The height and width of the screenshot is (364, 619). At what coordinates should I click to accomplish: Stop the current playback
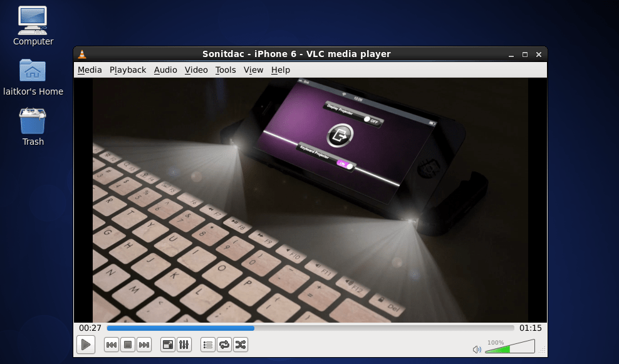coord(127,345)
